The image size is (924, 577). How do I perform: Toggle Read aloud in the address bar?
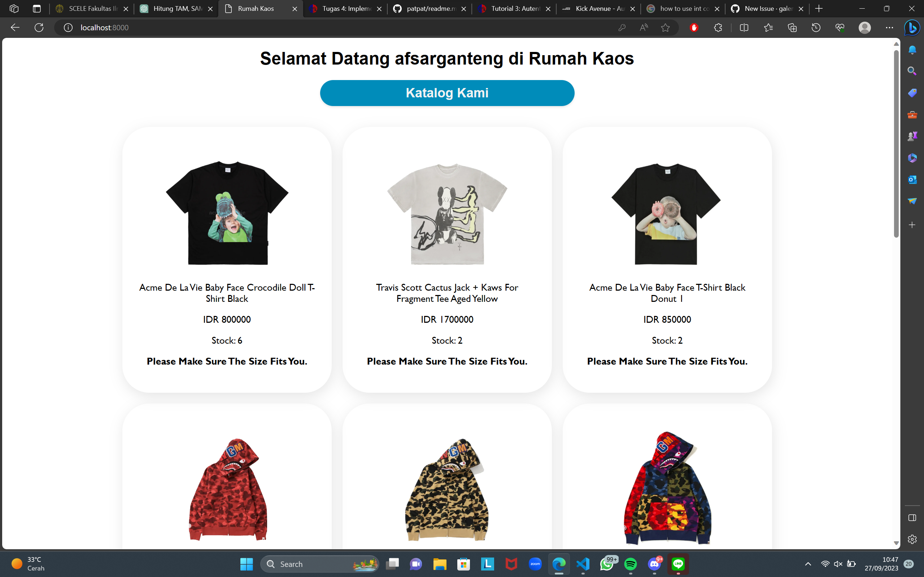click(x=643, y=27)
